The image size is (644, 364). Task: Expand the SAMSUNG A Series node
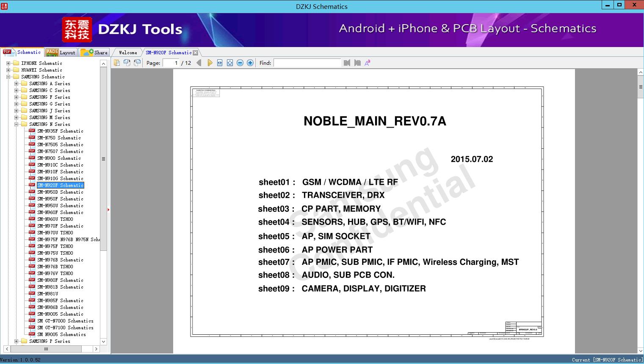16,83
